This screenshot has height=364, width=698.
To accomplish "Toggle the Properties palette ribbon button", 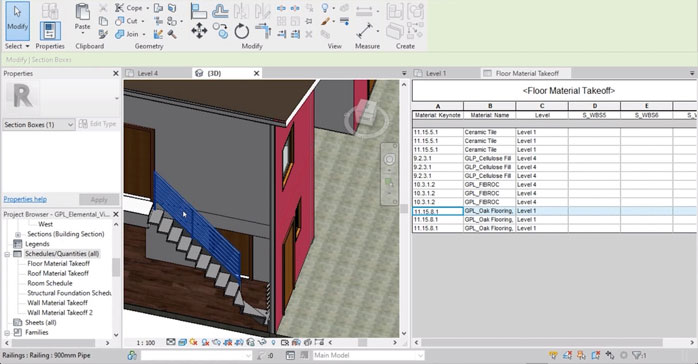I will pyautogui.click(x=50, y=31).
